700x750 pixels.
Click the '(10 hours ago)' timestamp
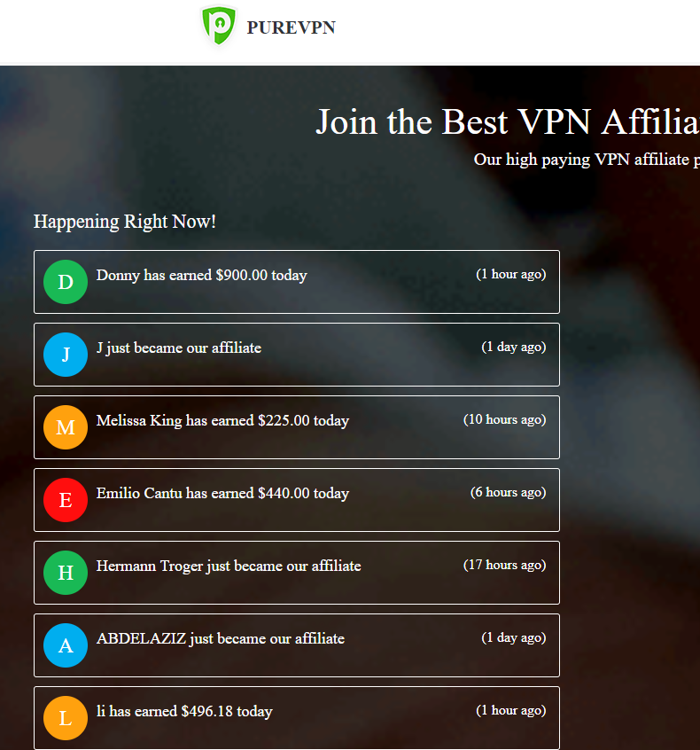point(504,419)
